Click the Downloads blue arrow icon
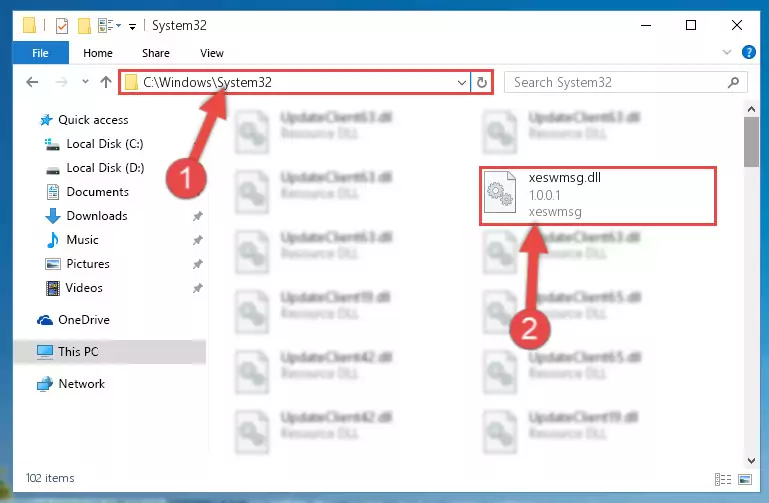 click(x=52, y=216)
